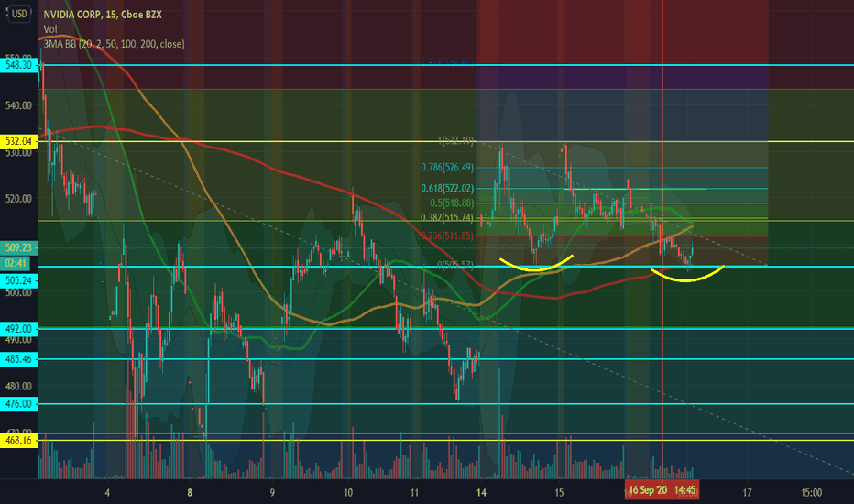Click the 485.46 cyan price label

point(19,359)
